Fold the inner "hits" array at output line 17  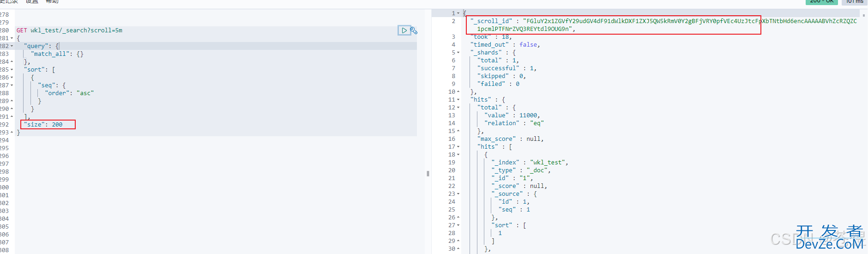click(x=458, y=147)
